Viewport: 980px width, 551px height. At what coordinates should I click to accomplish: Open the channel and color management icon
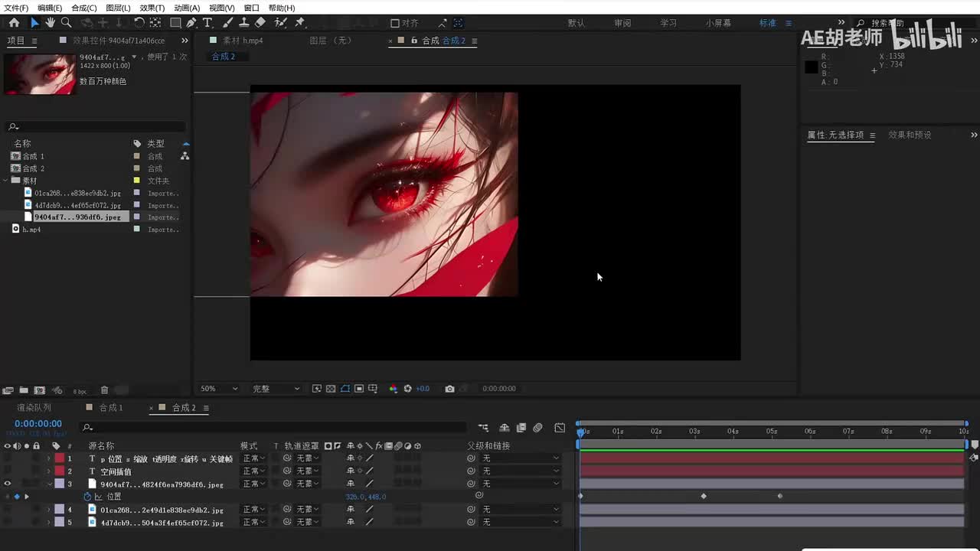(393, 389)
